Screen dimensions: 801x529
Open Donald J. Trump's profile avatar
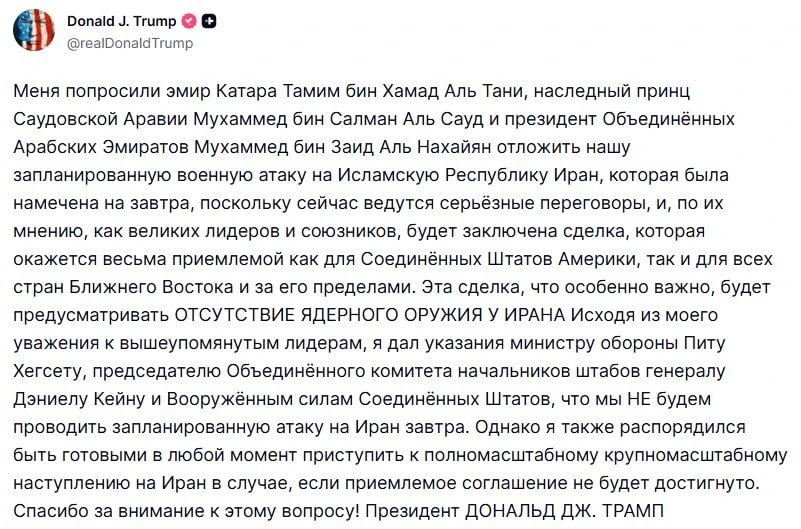(x=34, y=31)
